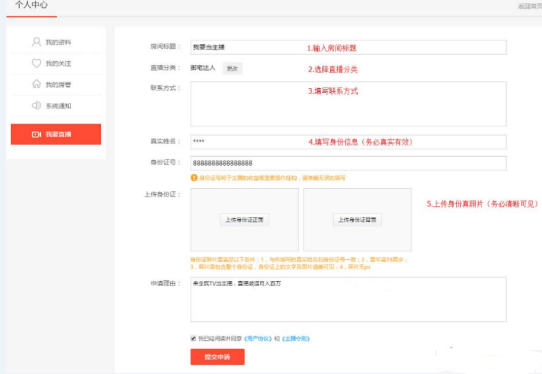Focus the 申请理由 text area
The height and width of the screenshot is (374, 542).
coord(348,299)
